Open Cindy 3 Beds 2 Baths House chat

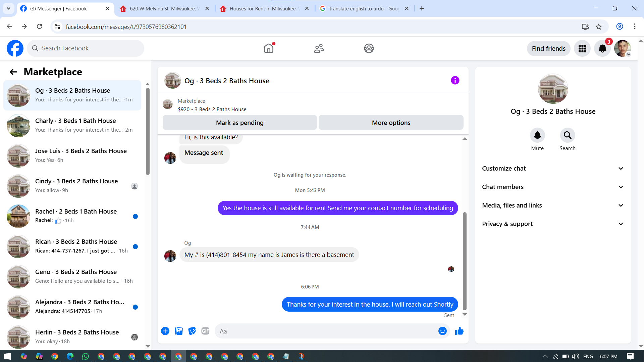point(72,186)
